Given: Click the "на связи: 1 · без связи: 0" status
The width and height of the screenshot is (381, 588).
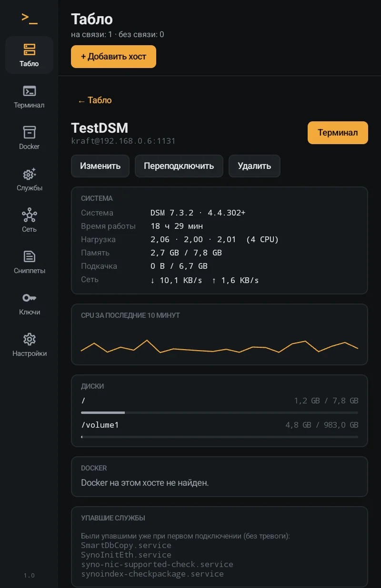Looking at the screenshot, I should pos(118,34).
